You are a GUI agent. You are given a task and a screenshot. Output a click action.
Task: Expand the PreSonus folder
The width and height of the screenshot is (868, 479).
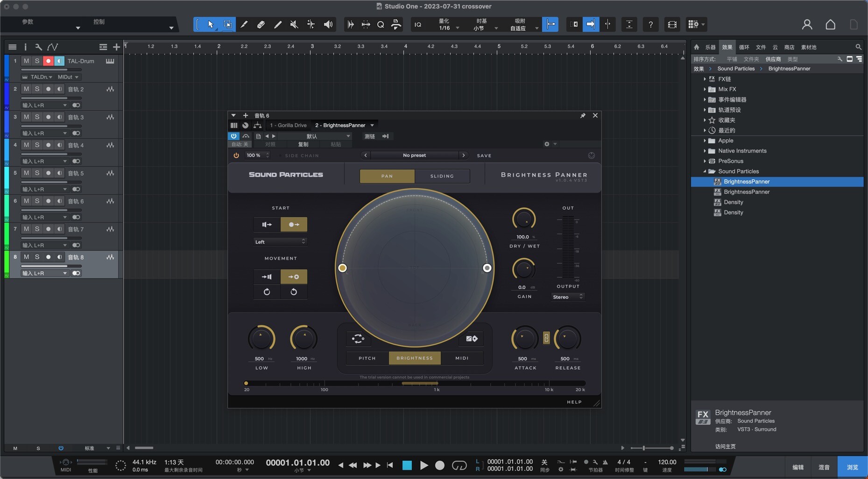tap(705, 161)
